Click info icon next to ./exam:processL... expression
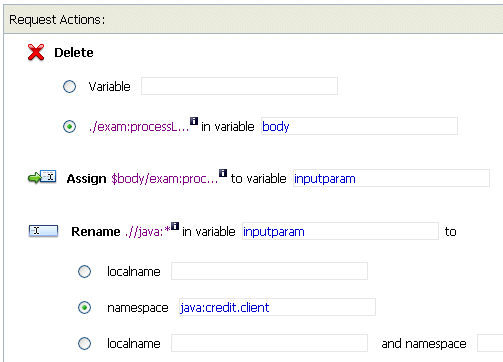This screenshot has width=503, height=362. click(194, 121)
